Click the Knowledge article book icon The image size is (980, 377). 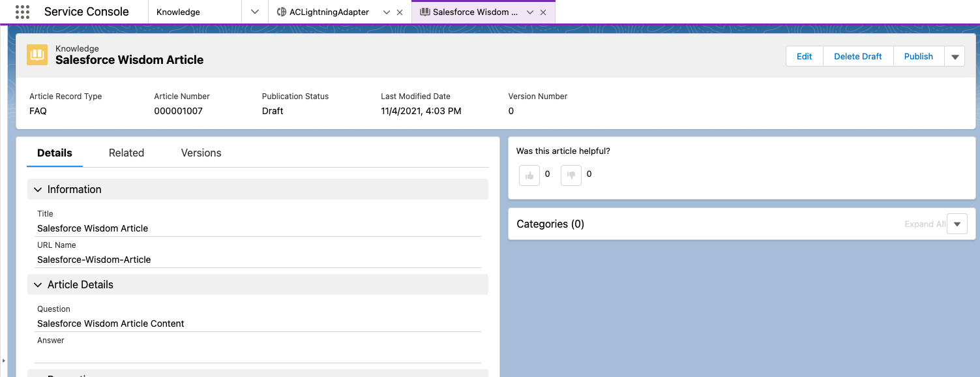37,55
